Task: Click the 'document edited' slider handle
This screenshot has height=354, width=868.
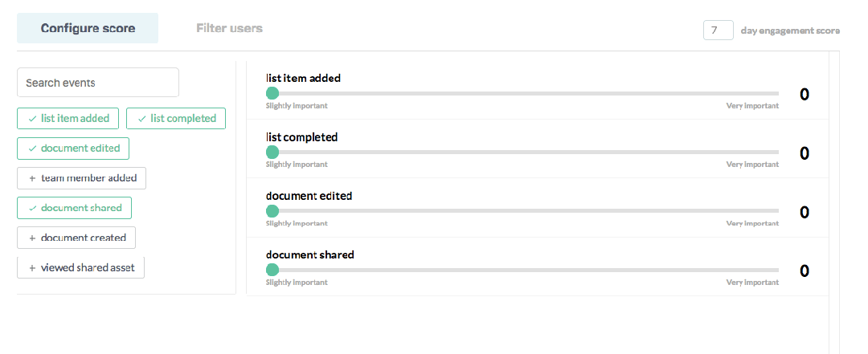Action: pyautogui.click(x=272, y=211)
